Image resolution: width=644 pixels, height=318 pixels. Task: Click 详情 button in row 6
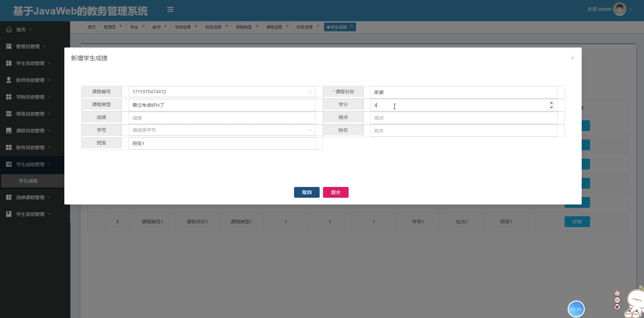[577, 222]
